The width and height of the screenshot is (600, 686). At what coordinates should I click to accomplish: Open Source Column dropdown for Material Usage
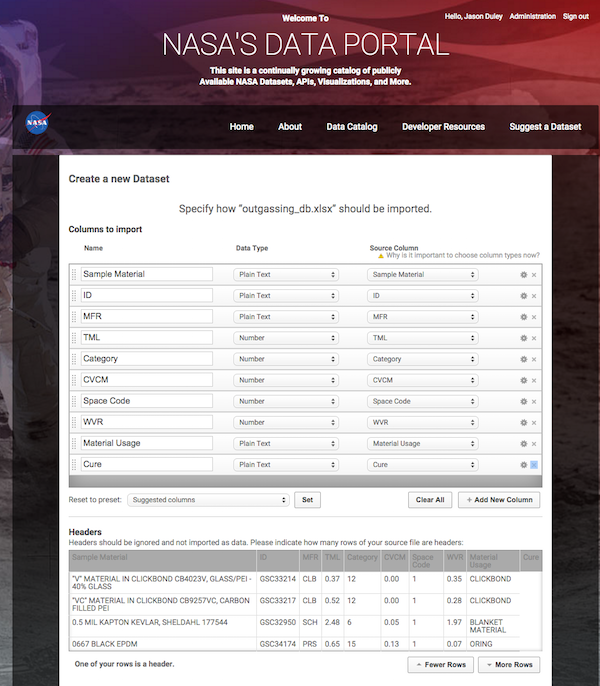tap(422, 444)
